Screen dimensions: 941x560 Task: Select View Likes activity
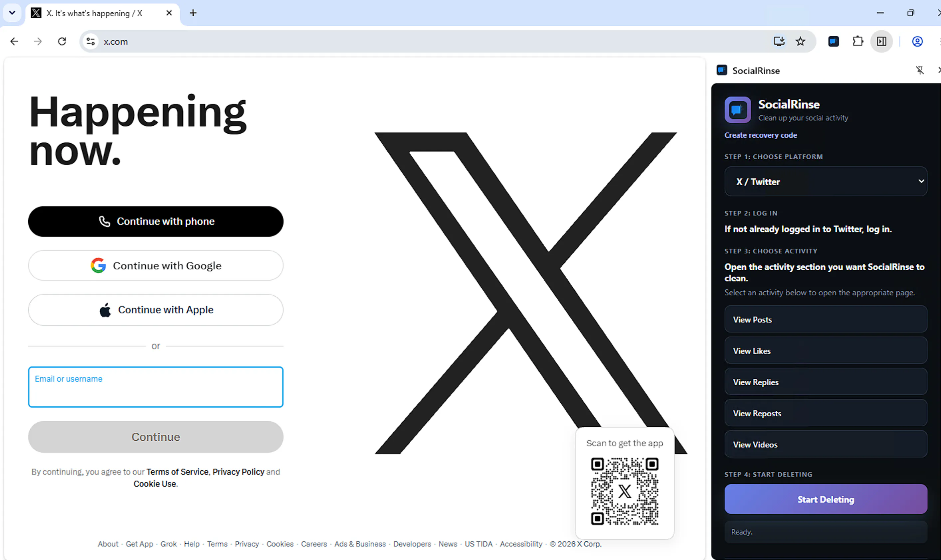tap(826, 350)
